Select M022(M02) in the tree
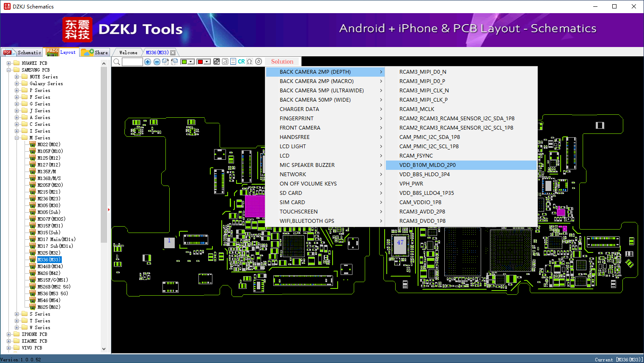This screenshot has height=363, width=644. tap(49, 144)
